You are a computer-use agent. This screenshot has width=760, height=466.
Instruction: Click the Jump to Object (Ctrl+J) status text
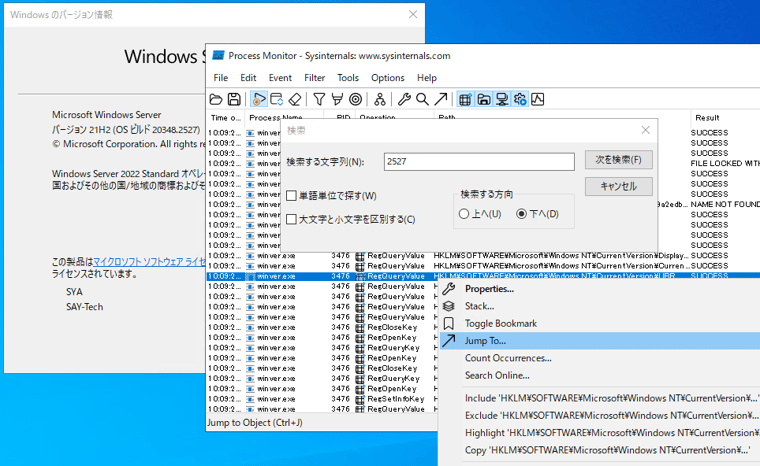point(255,423)
